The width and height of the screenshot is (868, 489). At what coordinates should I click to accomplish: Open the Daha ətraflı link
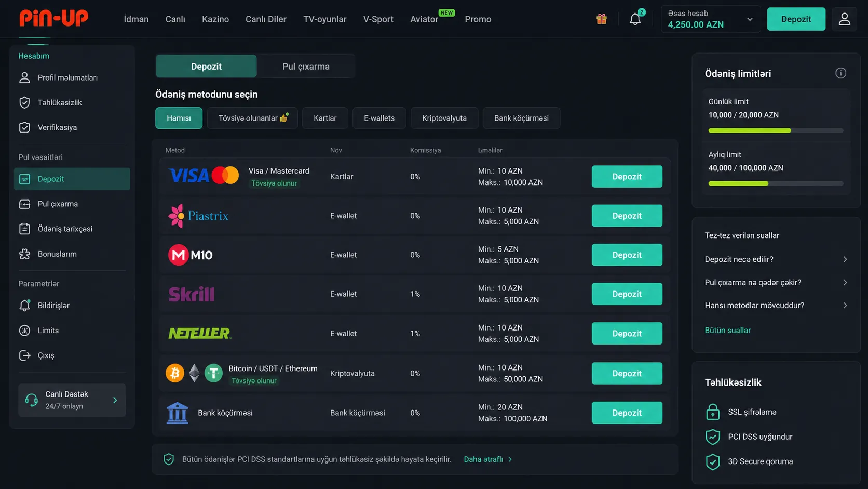pos(488,459)
